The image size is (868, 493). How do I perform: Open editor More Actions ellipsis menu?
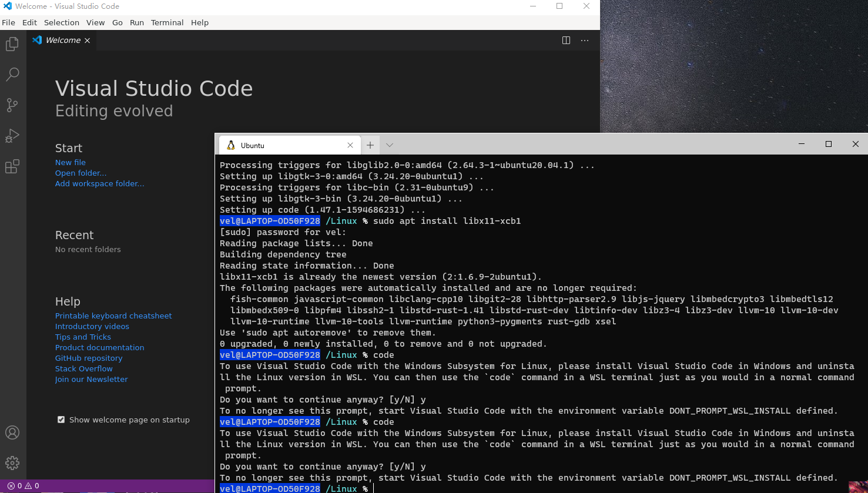click(585, 40)
